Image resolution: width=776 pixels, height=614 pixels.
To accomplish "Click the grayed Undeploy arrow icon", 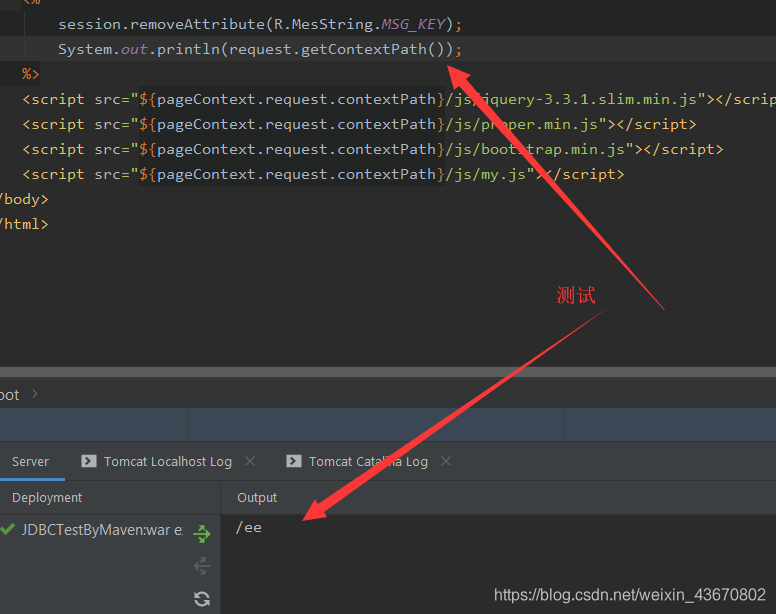I will tap(202, 566).
